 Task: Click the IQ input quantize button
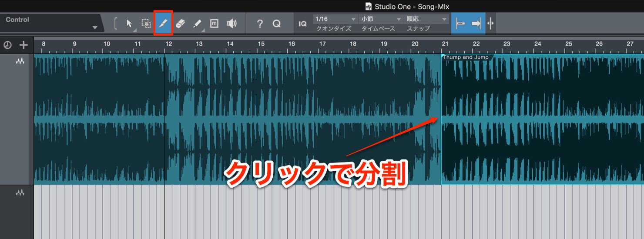[x=302, y=24]
